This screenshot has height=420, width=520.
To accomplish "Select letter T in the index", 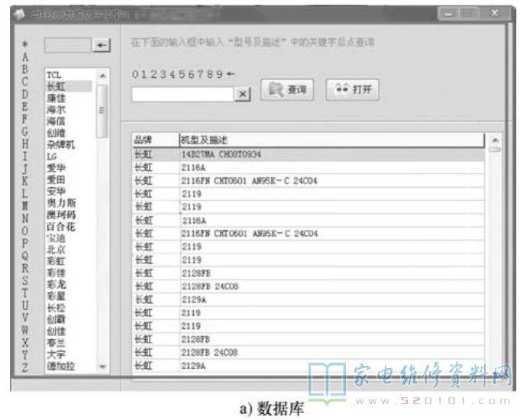I will (x=25, y=293).
